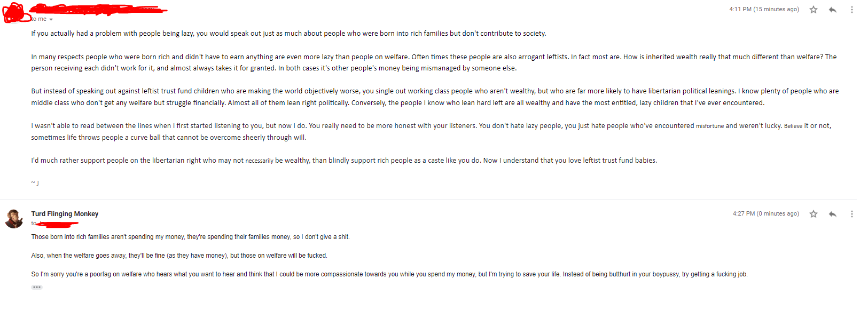The height and width of the screenshot is (310, 868).
Task: Reply to the 4:27 PM message
Action: [833, 214]
